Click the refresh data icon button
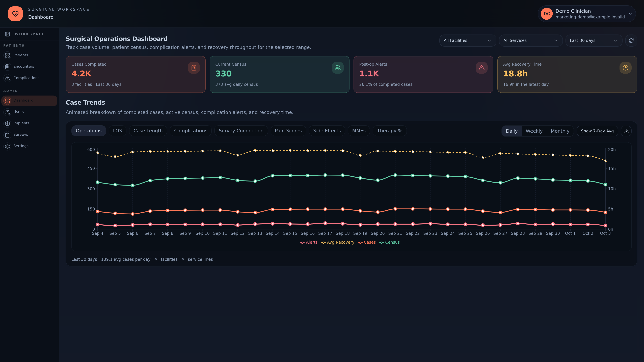 [631, 40]
